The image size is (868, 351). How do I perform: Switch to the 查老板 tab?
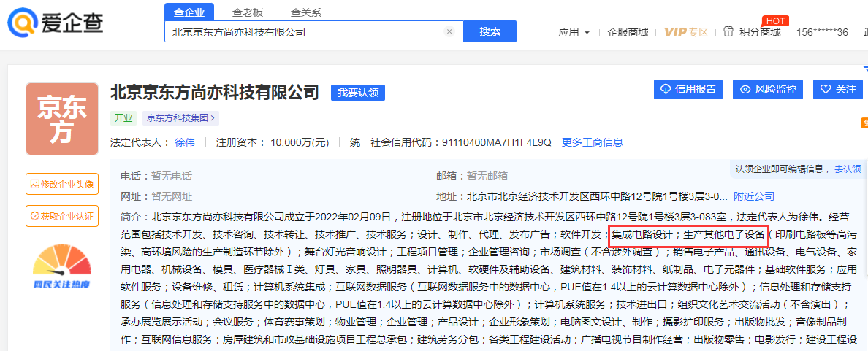[x=248, y=12]
